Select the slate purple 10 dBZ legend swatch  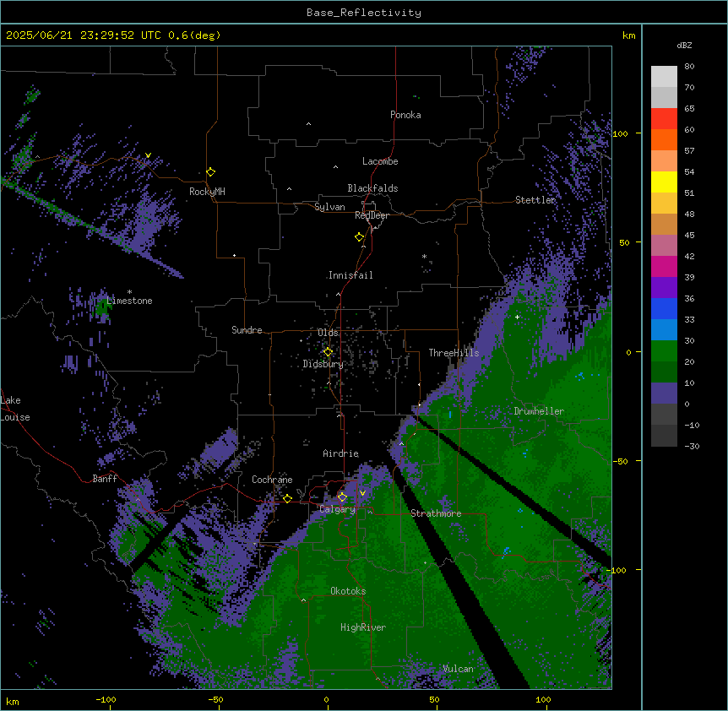[664, 393]
